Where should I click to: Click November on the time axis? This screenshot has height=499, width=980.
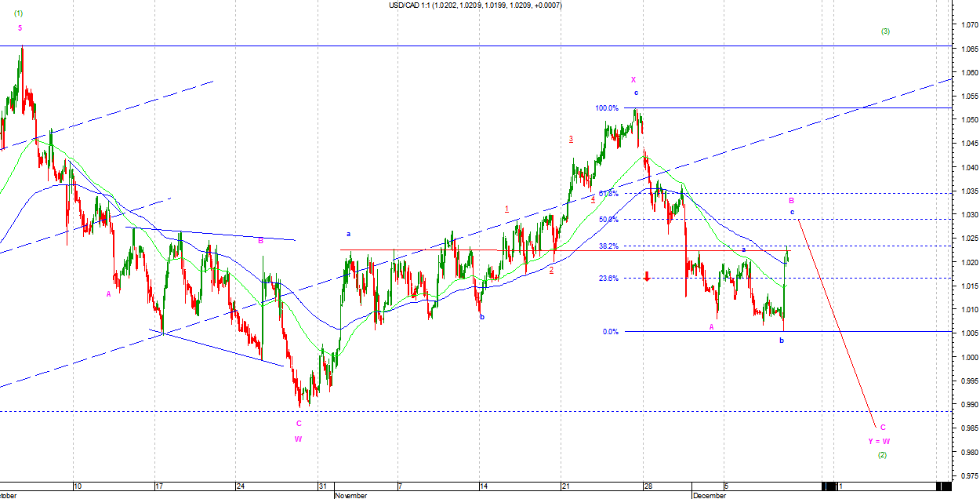coord(350,495)
